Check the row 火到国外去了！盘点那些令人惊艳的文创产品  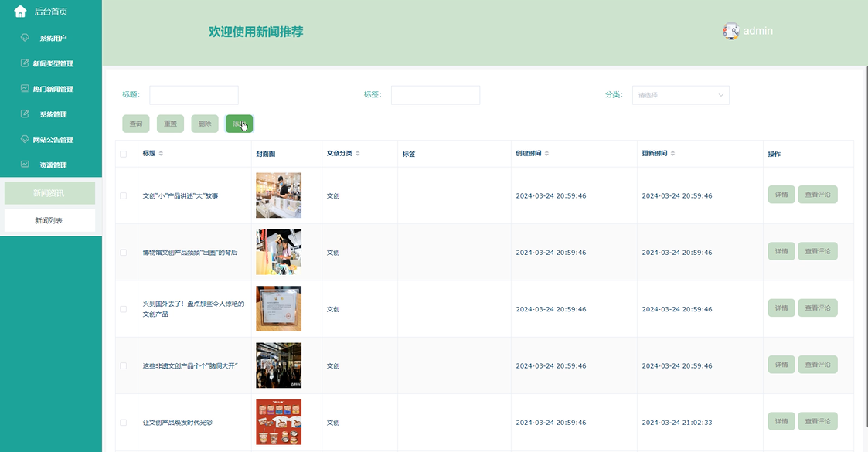click(124, 309)
